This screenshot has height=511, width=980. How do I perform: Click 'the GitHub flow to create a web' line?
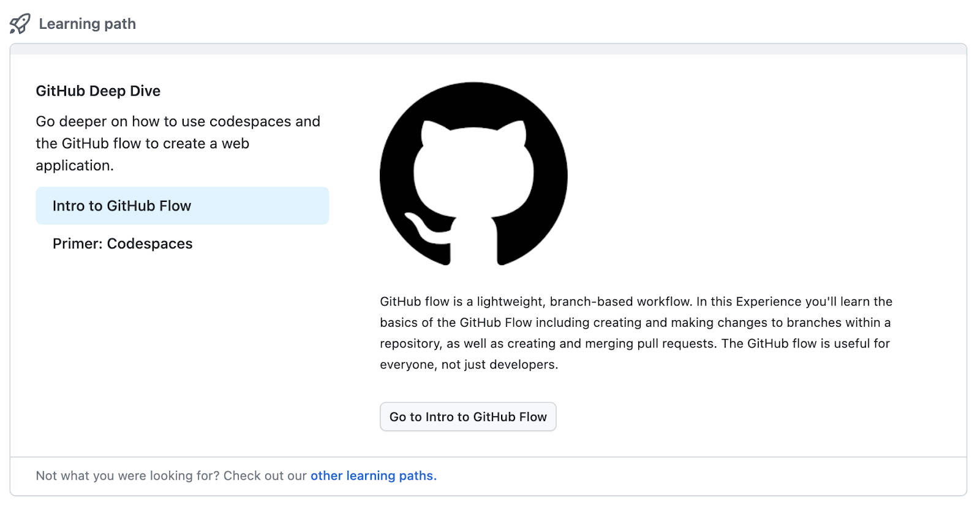click(x=142, y=143)
